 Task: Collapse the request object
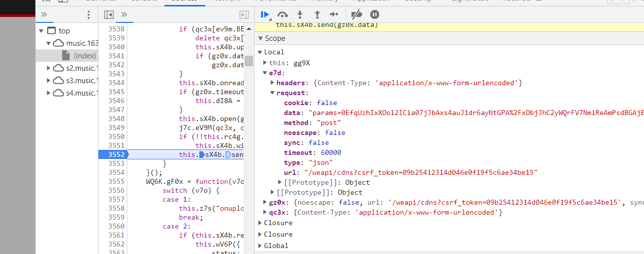tap(273, 93)
